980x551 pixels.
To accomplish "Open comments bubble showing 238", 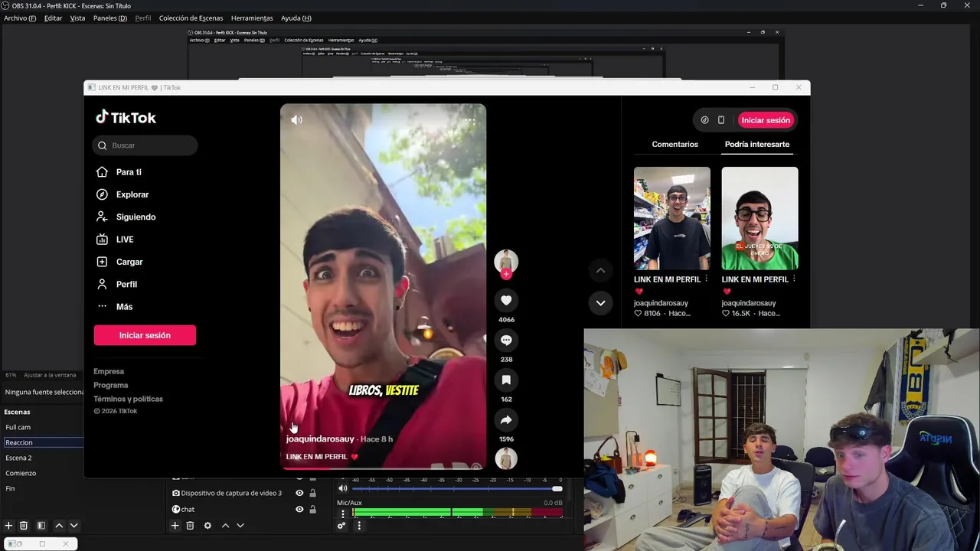I will 506,341.
